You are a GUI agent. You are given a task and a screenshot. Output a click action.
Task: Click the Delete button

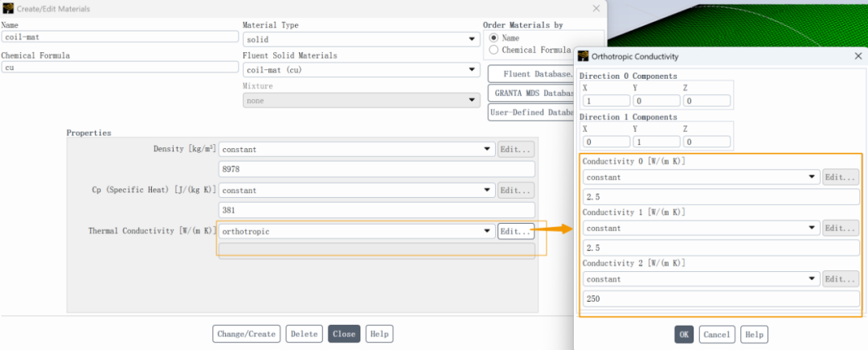click(304, 334)
